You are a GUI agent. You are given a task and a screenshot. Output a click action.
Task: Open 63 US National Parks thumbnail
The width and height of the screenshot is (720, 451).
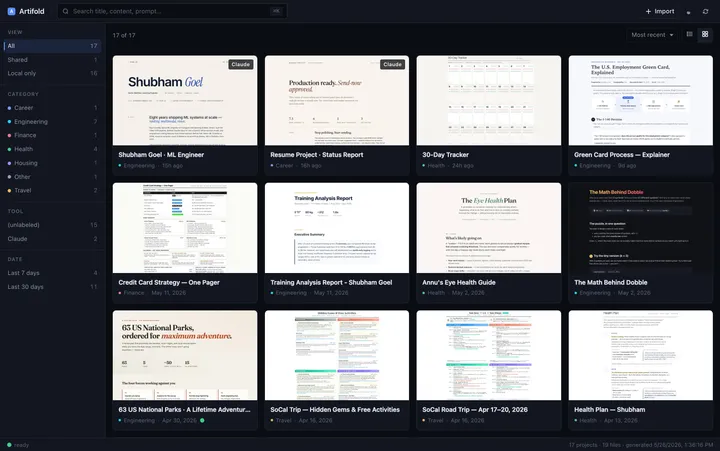pos(185,355)
